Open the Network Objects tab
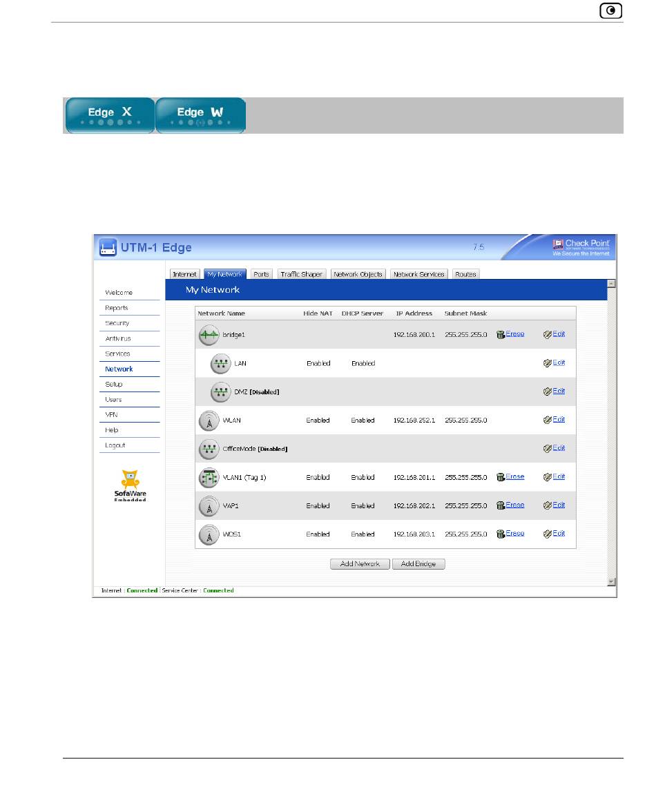The height and width of the screenshot is (812, 656). click(358, 274)
